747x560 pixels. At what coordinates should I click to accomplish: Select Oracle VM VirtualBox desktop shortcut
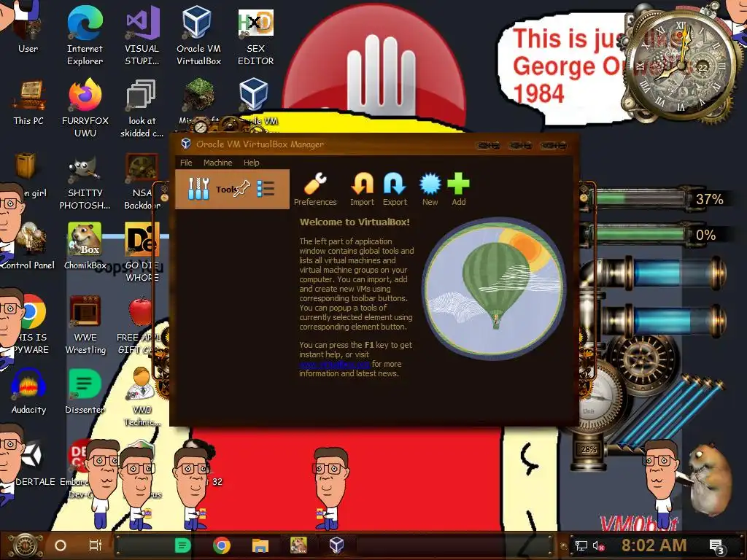(198, 36)
